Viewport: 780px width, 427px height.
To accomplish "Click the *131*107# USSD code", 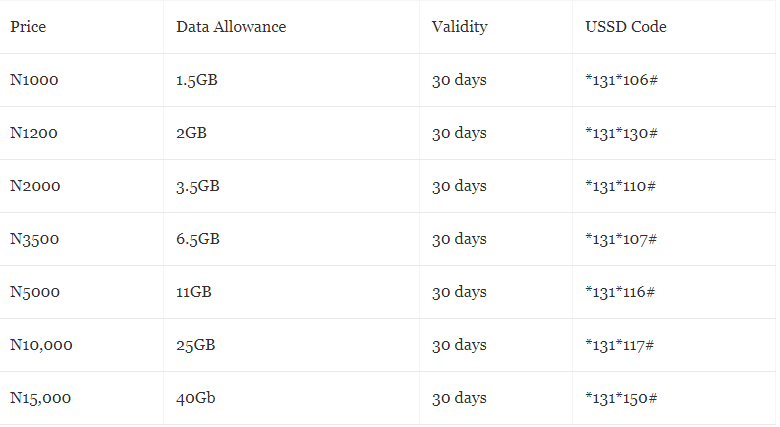I will [x=621, y=239].
